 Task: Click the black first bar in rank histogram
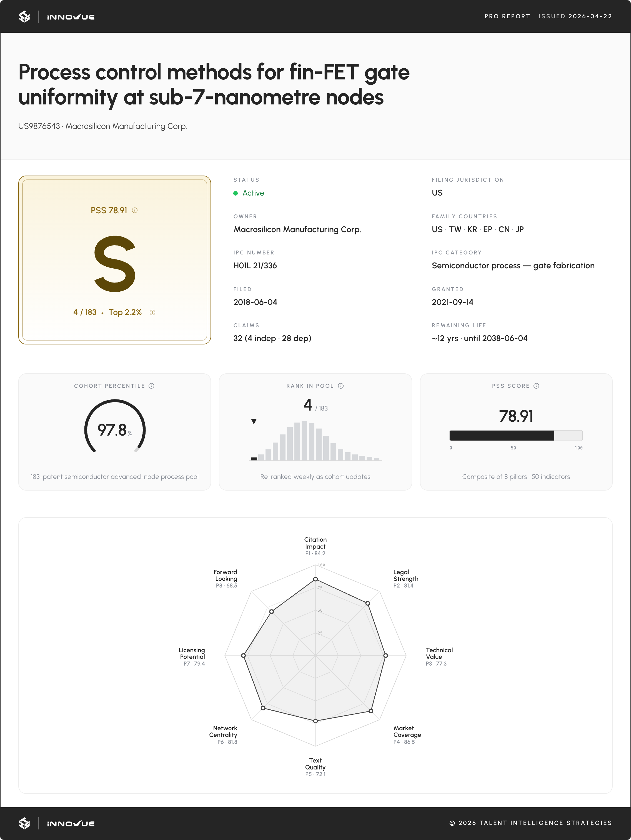254,459
